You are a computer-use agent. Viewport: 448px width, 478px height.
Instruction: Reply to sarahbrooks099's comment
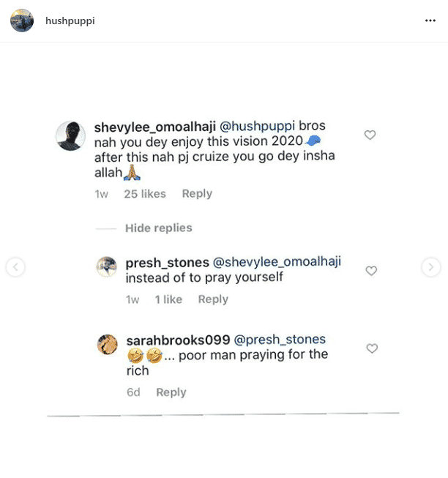pyautogui.click(x=171, y=392)
